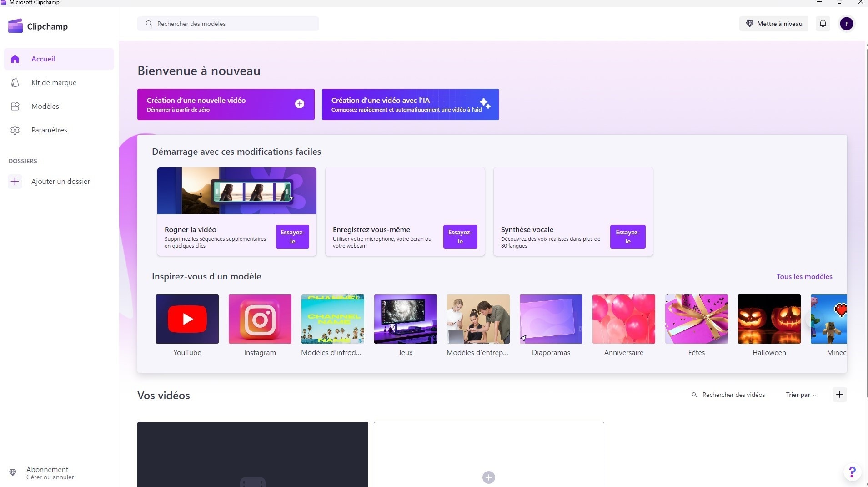This screenshot has width=868, height=487.
Task: Open the Anniversaire template category
Action: pyautogui.click(x=624, y=319)
